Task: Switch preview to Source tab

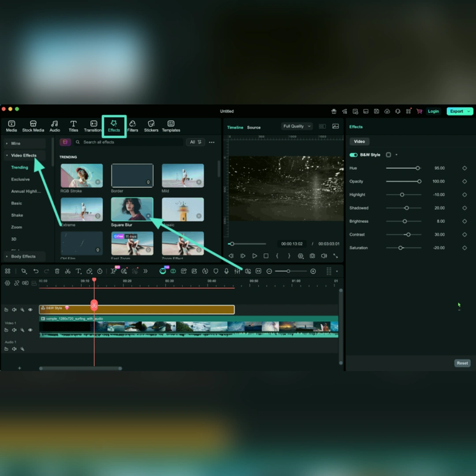Action: pyautogui.click(x=253, y=127)
